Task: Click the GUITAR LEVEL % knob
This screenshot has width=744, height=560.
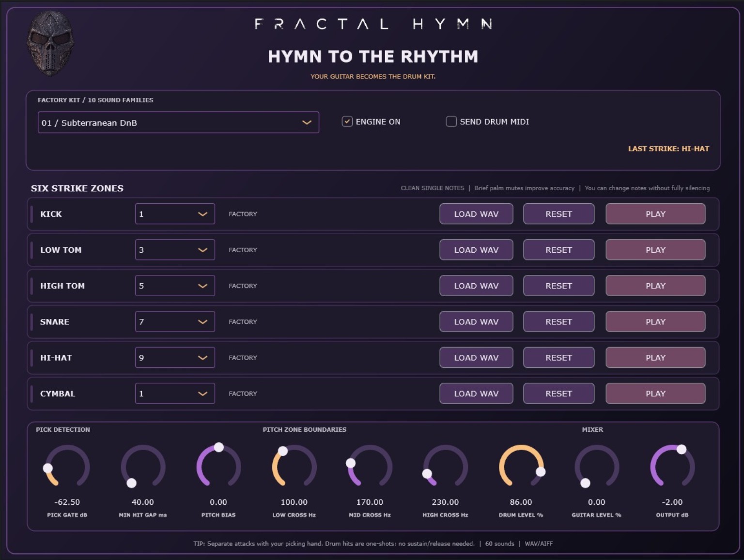Action: [x=597, y=467]
